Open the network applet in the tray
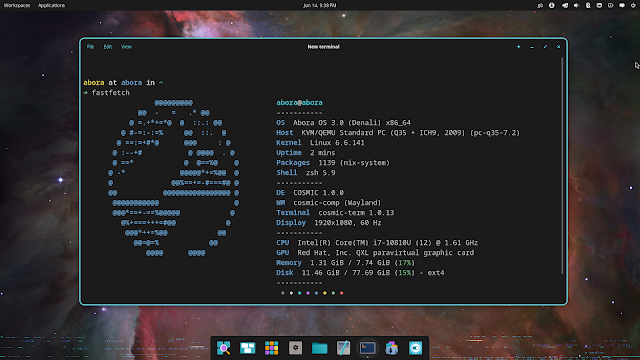Screen dimensions: 640x360 click(x=599, y=5)
